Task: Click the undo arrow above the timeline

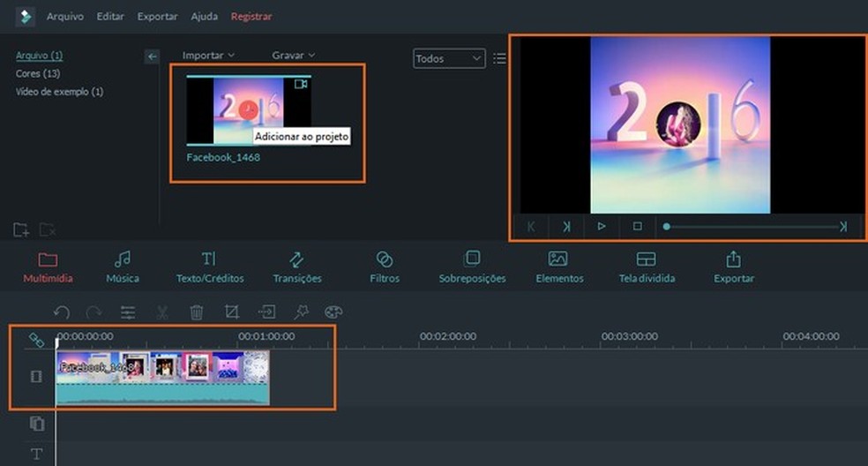Action: pyautogui.click(x=61, y=312)
